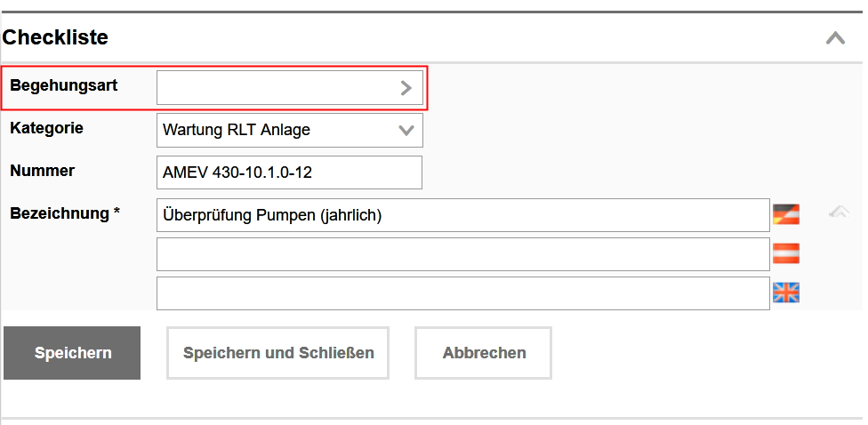868x425 pixels.
Task: Collapse the Checkliste section
Action: click(835, 38)
